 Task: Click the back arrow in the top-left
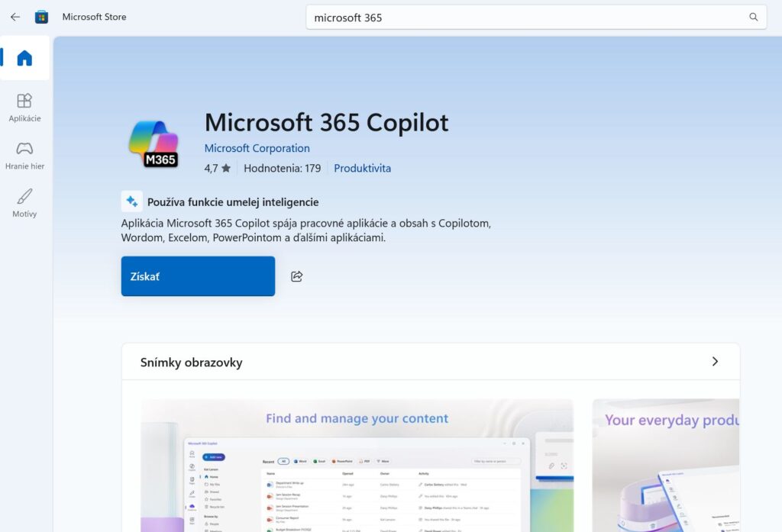(x=15, y=17)
